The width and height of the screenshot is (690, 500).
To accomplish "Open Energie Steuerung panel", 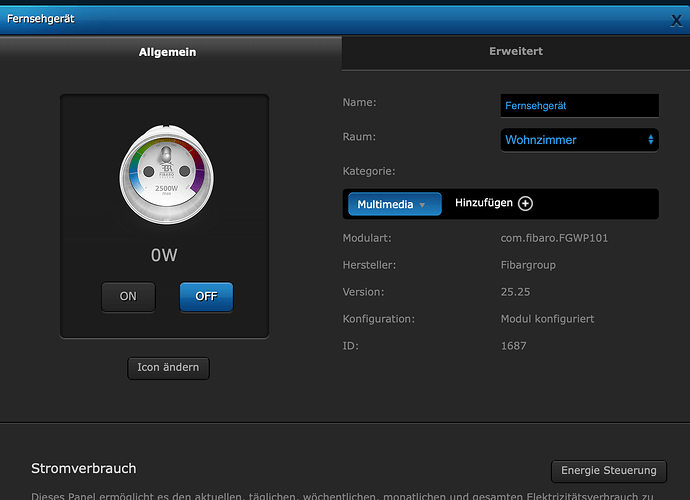I will [608, 471].
